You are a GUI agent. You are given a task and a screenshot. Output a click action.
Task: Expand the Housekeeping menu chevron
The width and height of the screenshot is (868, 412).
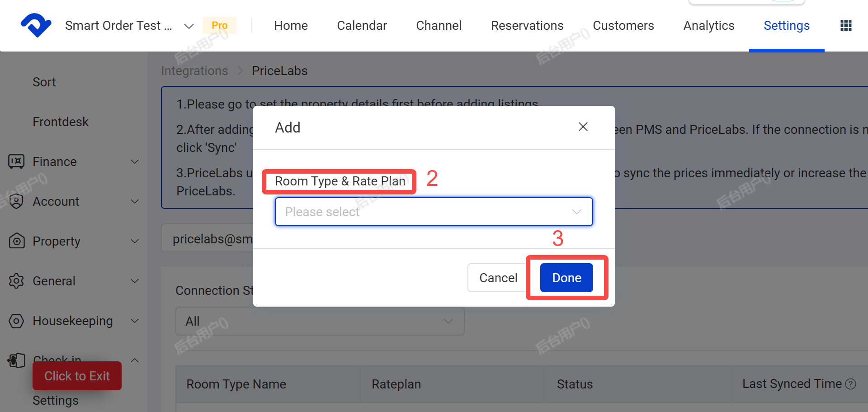point(135,321)
